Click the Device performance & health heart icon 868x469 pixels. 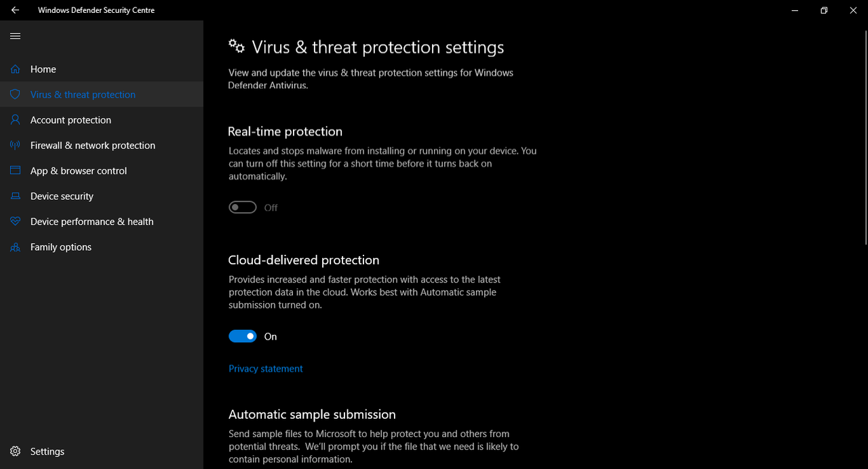coord(15,222)
